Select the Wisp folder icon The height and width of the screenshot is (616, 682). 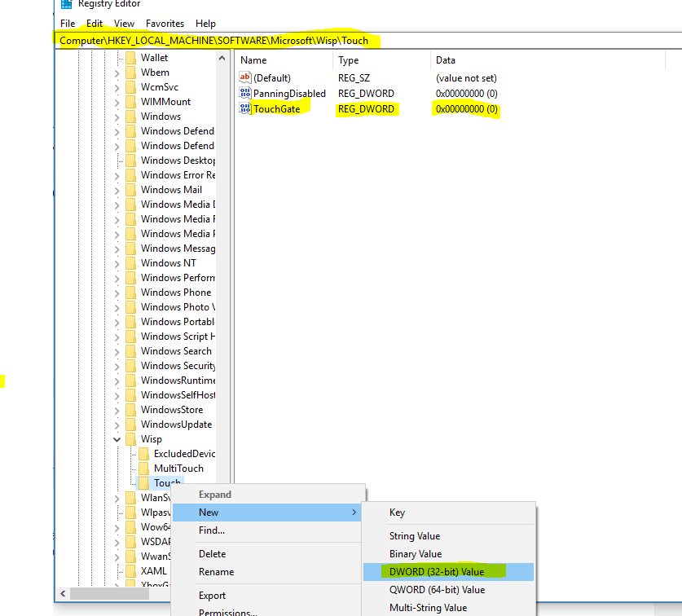(130, 439)
